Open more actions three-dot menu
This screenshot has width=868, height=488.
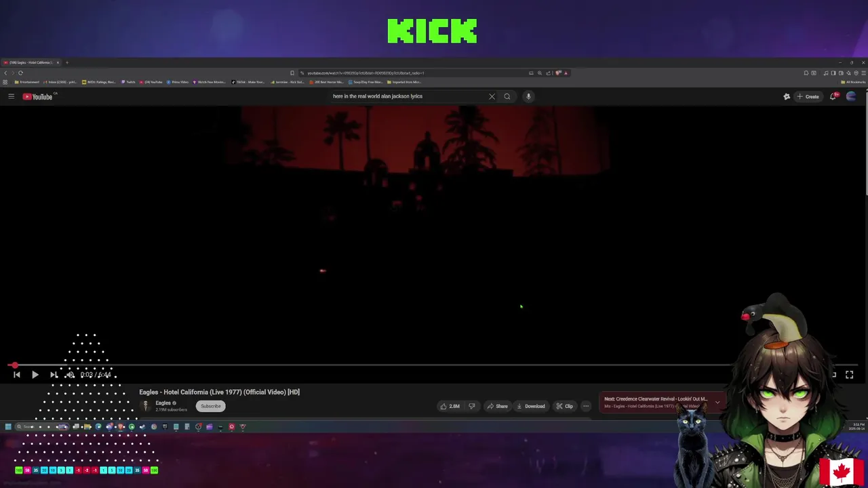pos(586,406)
